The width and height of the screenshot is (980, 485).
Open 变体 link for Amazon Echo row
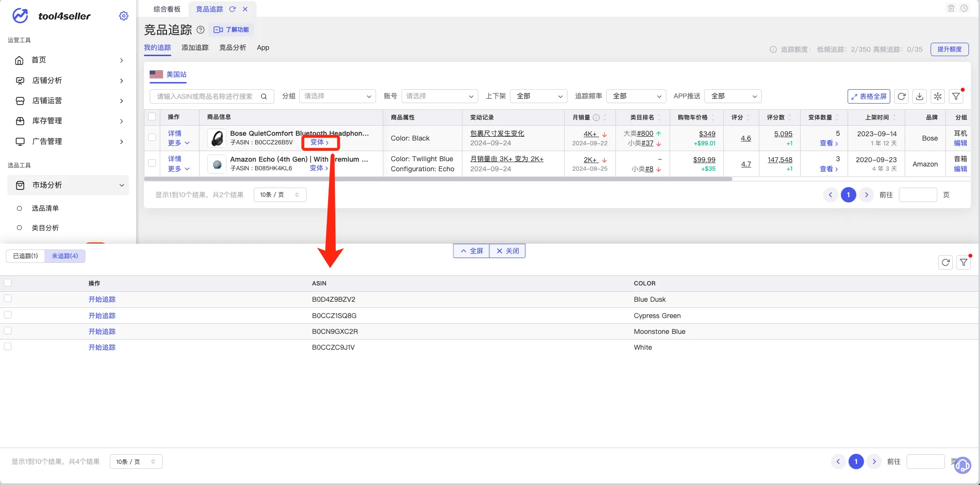[x=319, y=168]
